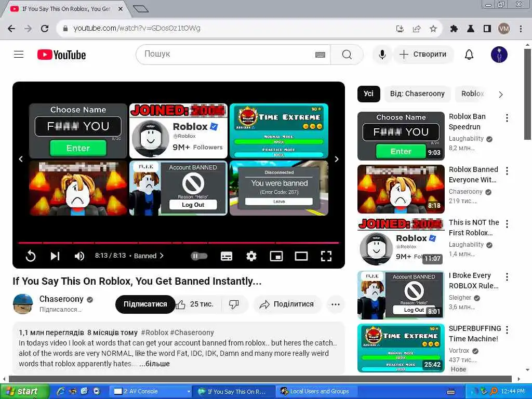Click end-screen 'You were banned' tile
This screenshot has height=399, width=532.
point(279,188)
